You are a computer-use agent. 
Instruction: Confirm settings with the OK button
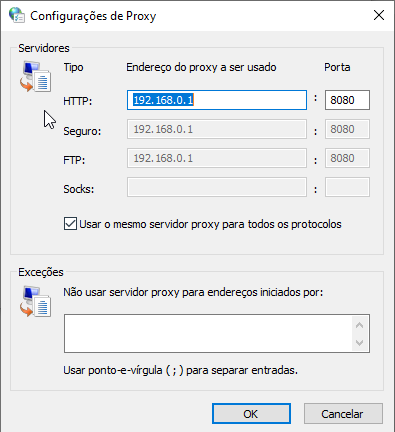pyautogui.click(x=251, y=414)
